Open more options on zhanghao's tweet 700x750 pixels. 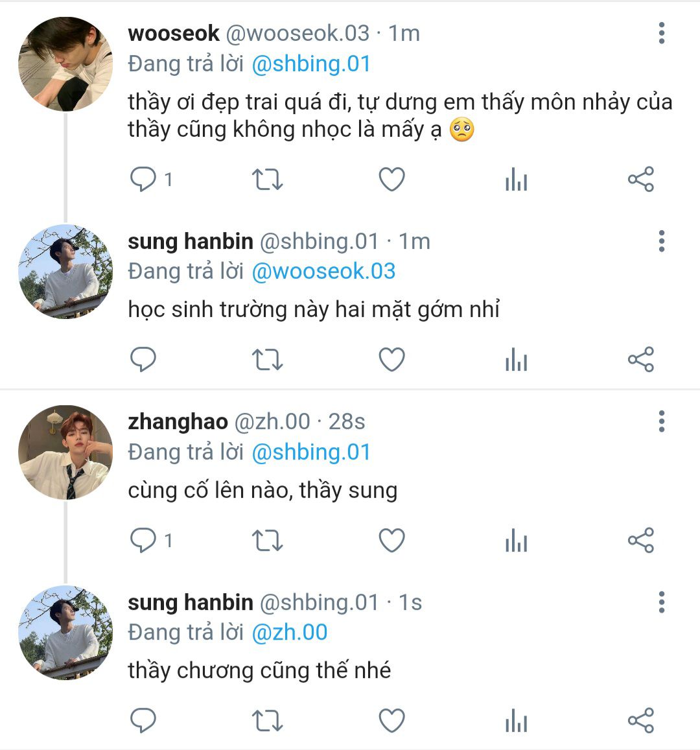662,421
